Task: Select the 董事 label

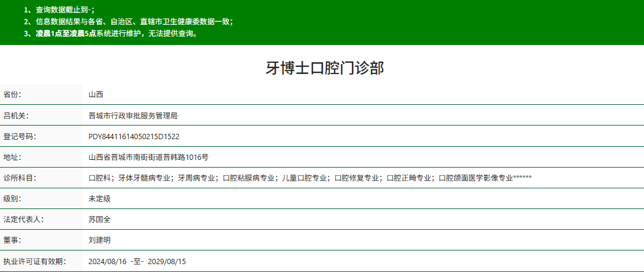Action: coord(12,240)
